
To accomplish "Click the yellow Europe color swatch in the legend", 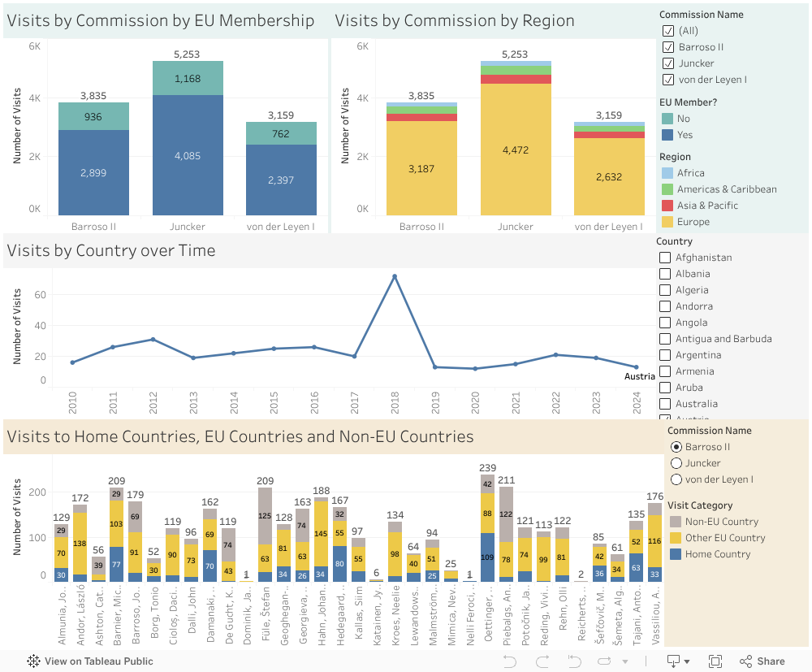I will pos(667,221).
